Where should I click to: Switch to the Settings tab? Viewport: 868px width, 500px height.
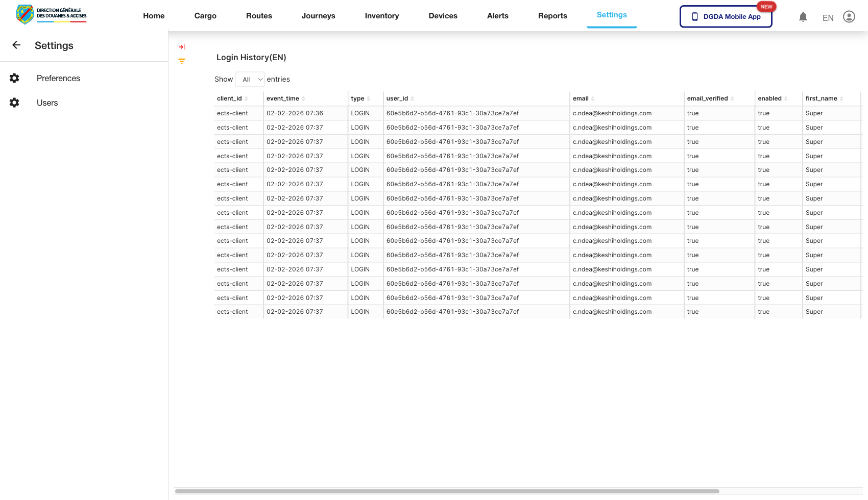click(x=612, y=15)
